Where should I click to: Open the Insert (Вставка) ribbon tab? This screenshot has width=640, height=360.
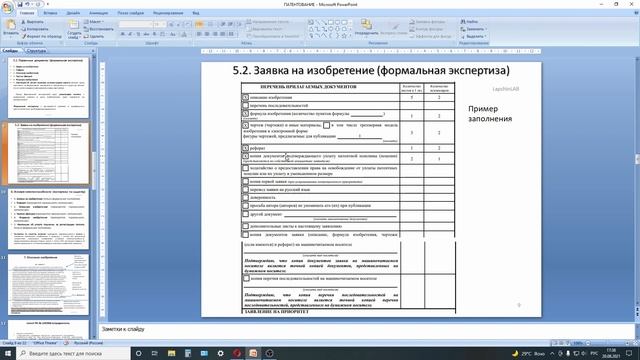50,13
